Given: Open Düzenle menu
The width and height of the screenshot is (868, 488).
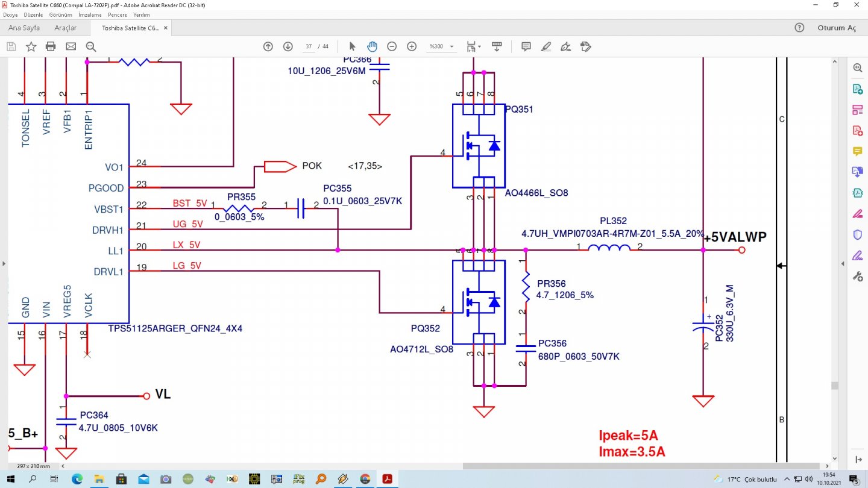Looking at the screenshot, I should 32,15.
